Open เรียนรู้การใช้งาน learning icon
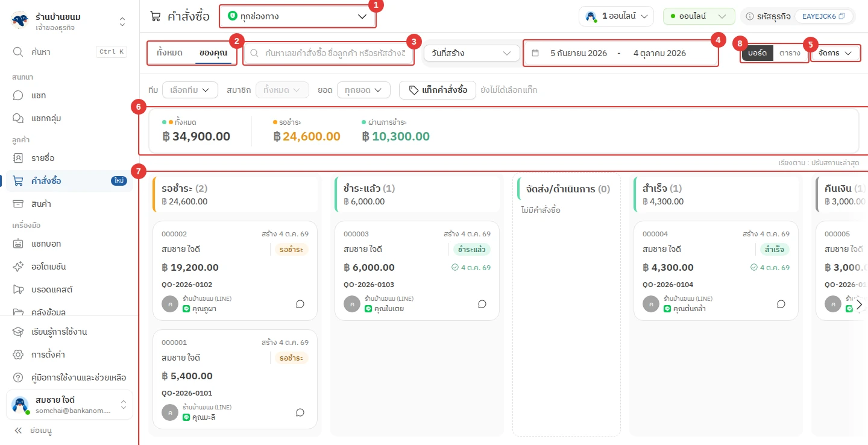The height and width of the screenshot is (445, 868). pos(18,332)
